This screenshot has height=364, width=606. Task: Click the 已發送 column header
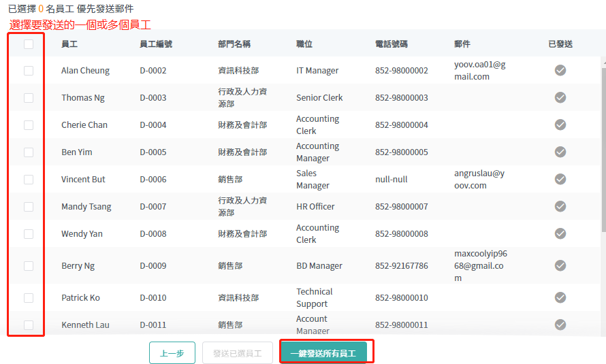(x=560, y=44)
